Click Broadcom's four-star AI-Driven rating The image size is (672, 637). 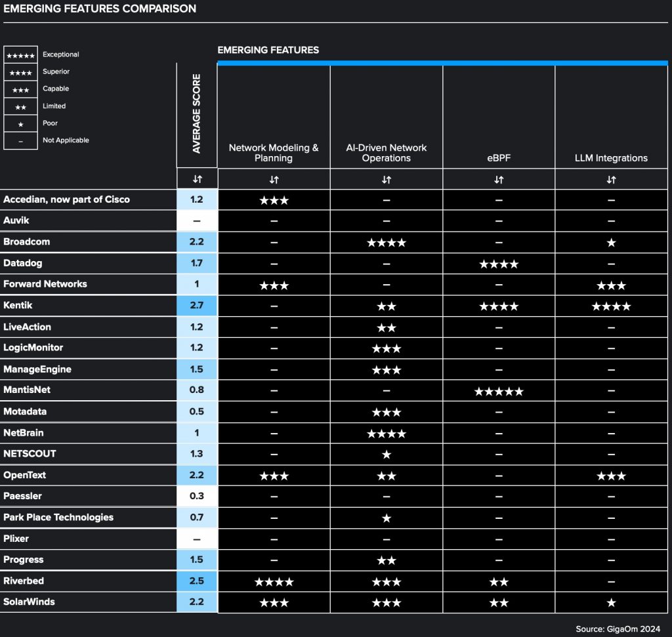tap(387, 241)
